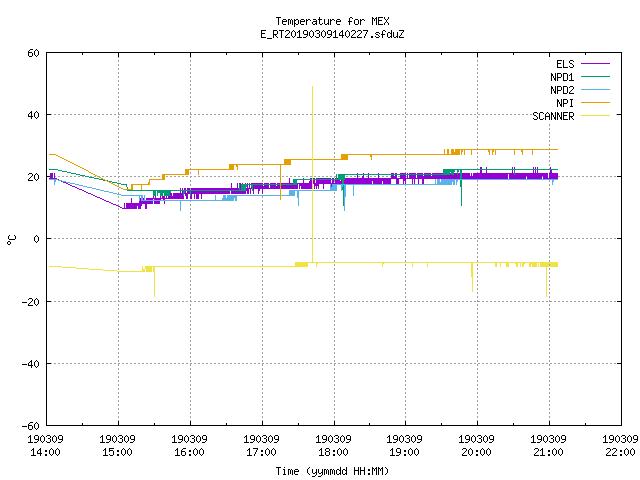The width and height of the screenshot is (640, 480).
Task: Click the 16:00 x-axis time label
Action: click(189, 452)
